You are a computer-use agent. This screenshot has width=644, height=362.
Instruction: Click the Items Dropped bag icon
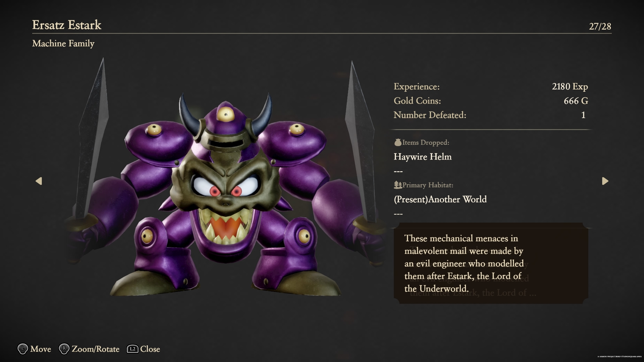(x=398, y=142)
